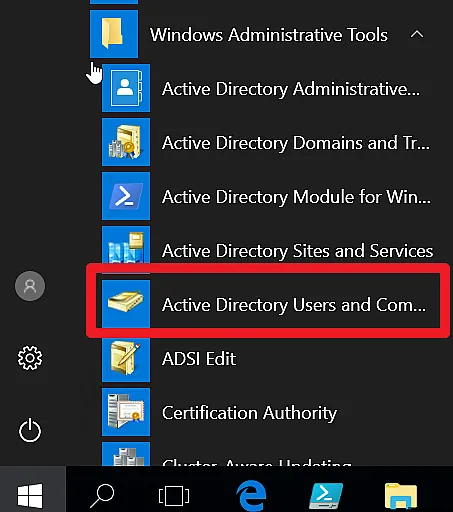Click the Certification Authority label

pyautogui.click(x=249, y=413)
